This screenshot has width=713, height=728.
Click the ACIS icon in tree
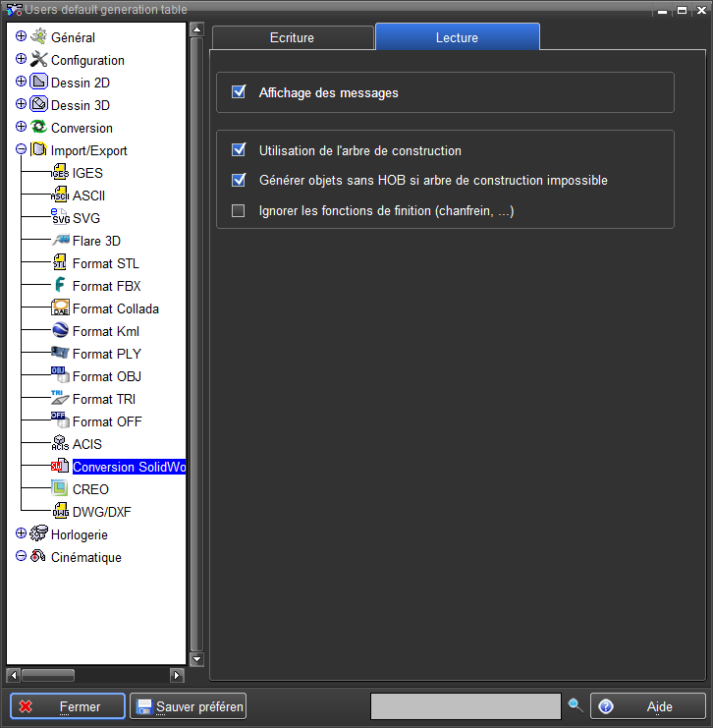click(60, 444)
